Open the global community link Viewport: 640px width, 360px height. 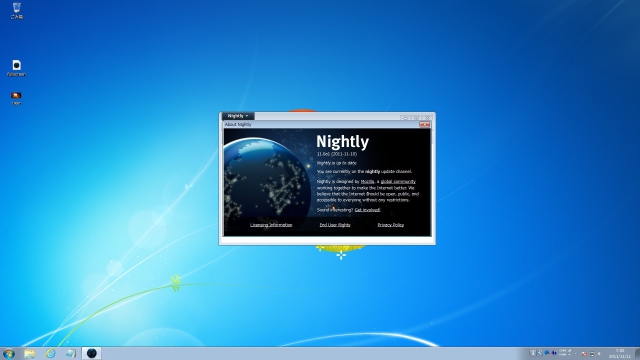398,182
